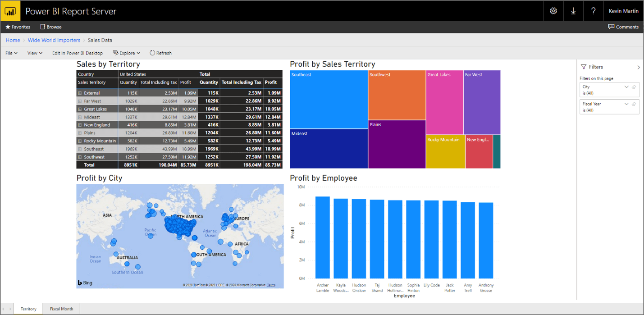
Task: Click the Filters funnel icon
Action: click(583, 67)
